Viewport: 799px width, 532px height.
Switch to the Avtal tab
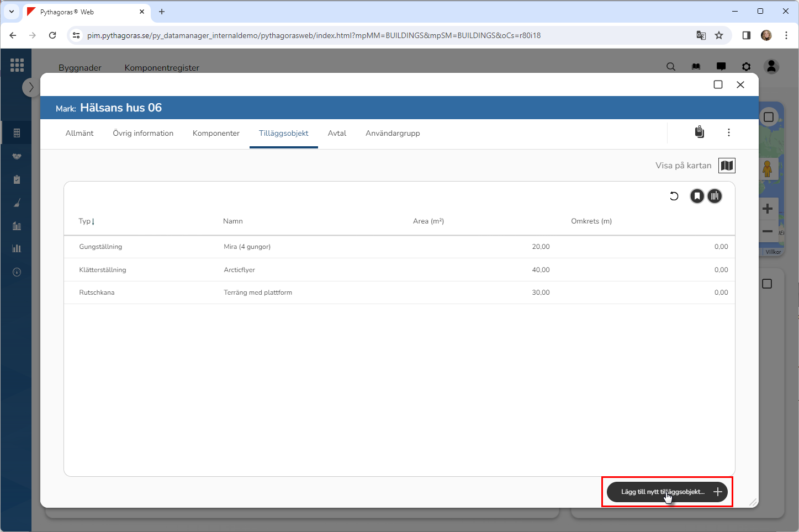(x=337, y=134)
